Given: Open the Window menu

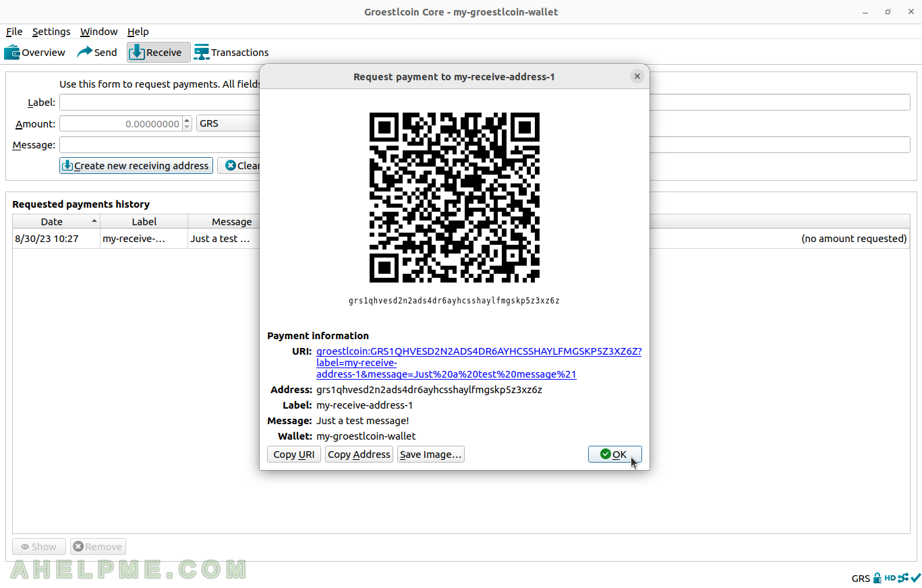Looking at the screenshot, I should point(98,32).
